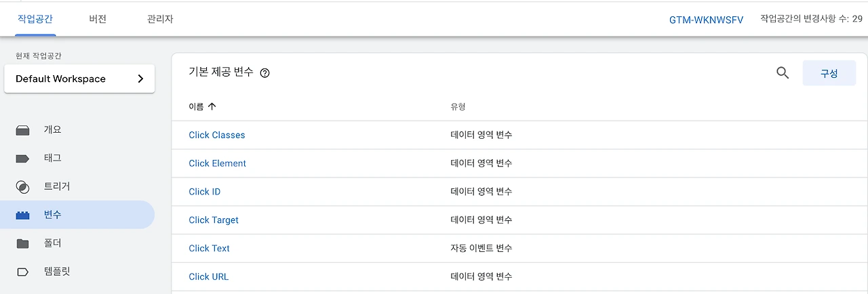Select the 작업공간 tab
The height and width of the screenshot is (294, 868).
[35, 19]
